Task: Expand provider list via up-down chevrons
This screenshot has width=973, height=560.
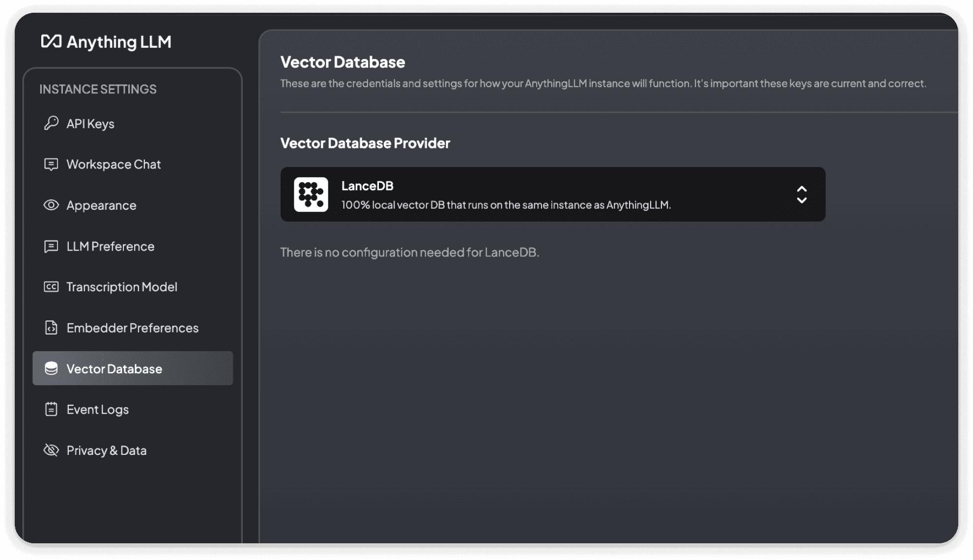Action: coord(801,195)
